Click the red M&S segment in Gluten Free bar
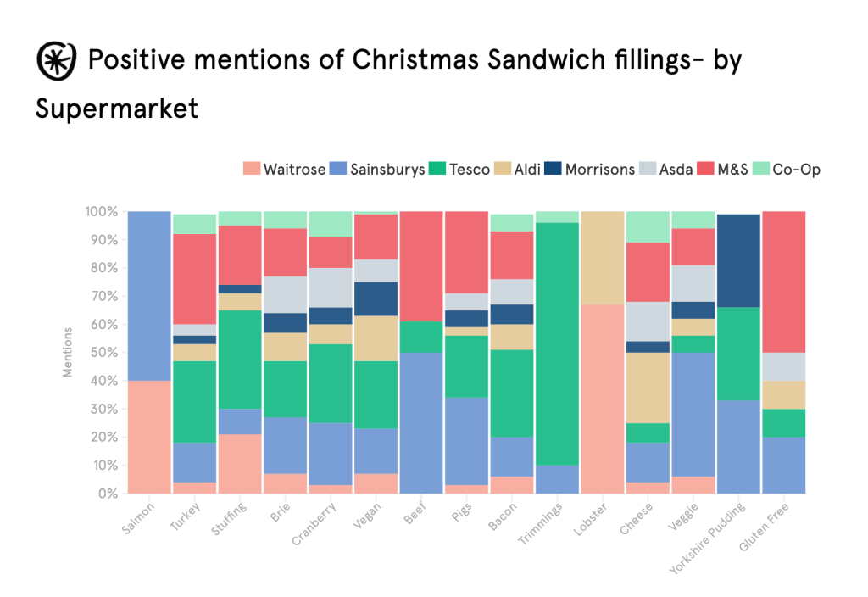This screenshot has height=597, width=868. pos(784,282)
